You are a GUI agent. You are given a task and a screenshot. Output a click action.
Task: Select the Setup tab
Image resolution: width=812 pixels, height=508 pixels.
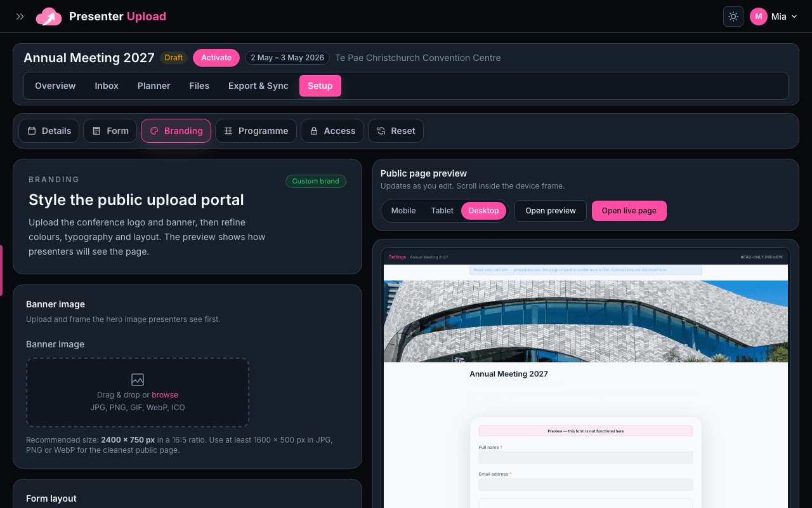320,86
